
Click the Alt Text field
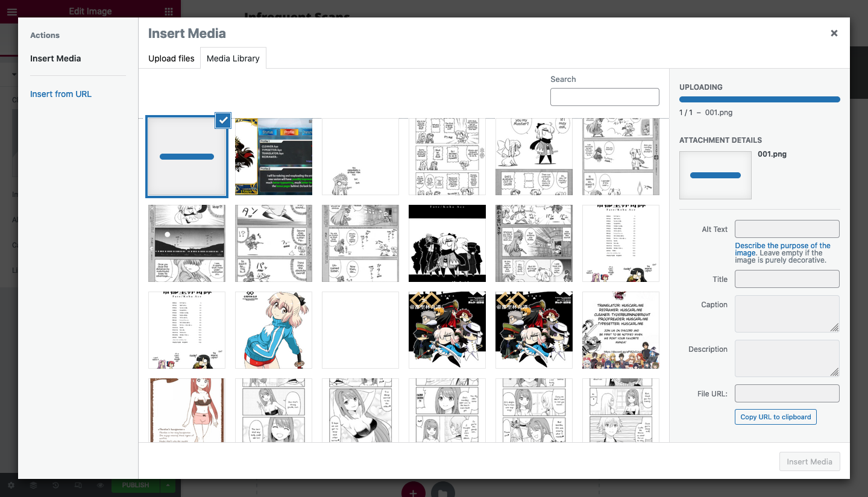click(x=787, y=229)
